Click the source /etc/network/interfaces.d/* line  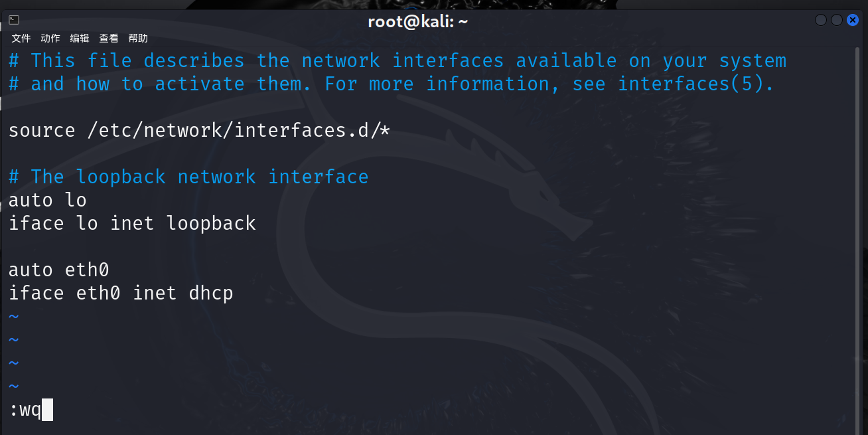coord(199,130)
